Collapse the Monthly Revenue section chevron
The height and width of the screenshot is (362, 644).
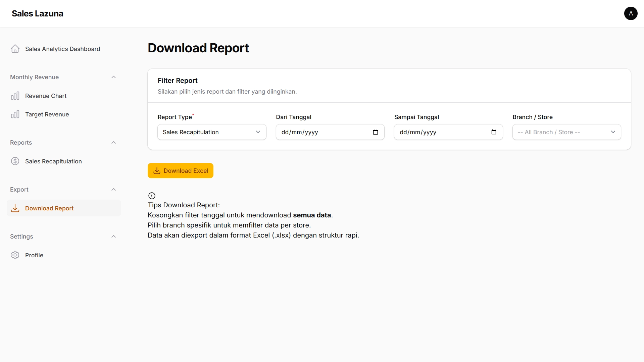[x=113, y=77]
